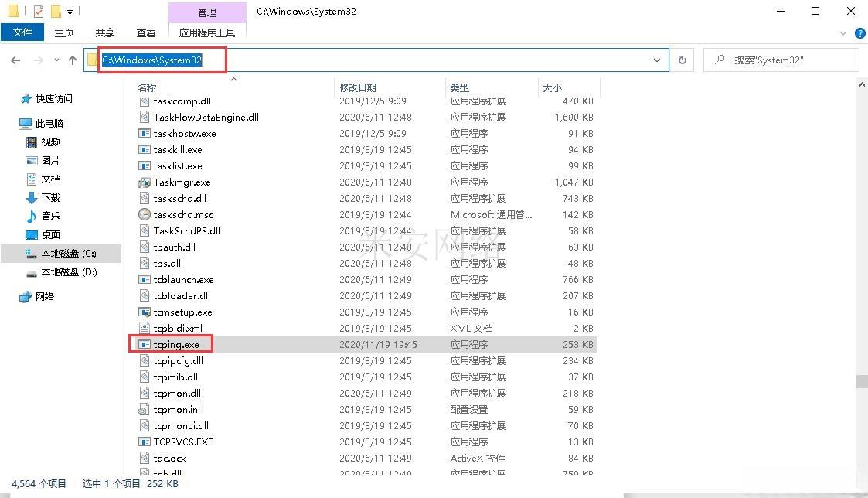Image resolution: width=868 pixels, height=498 pixels.
Task: Sort by the 大小 column header
Action: point(552,87)
